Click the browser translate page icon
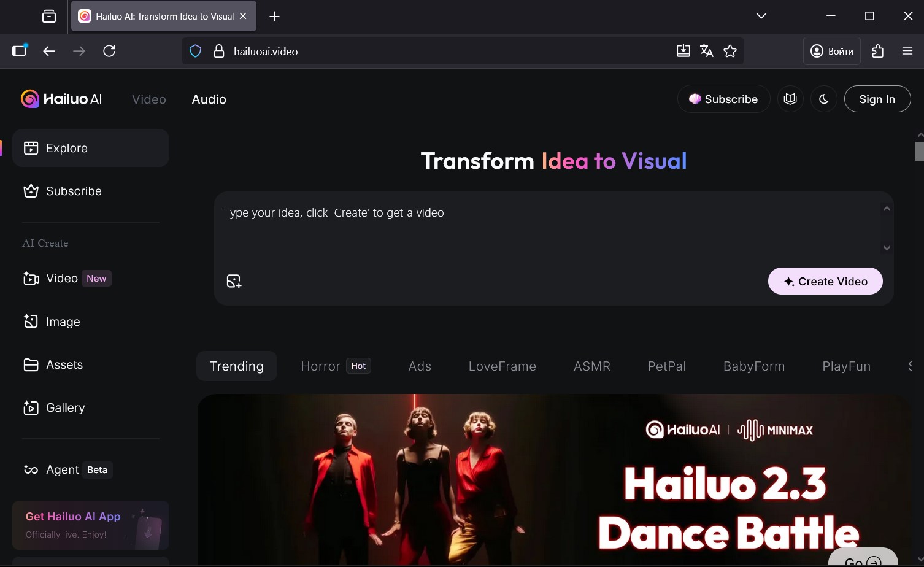924x567 pixels. coord(706,51)
